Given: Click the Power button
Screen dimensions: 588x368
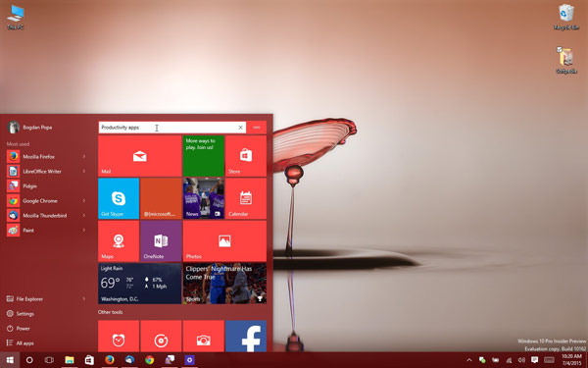Looking at the screenshot, I should click(x=18, y=328).
